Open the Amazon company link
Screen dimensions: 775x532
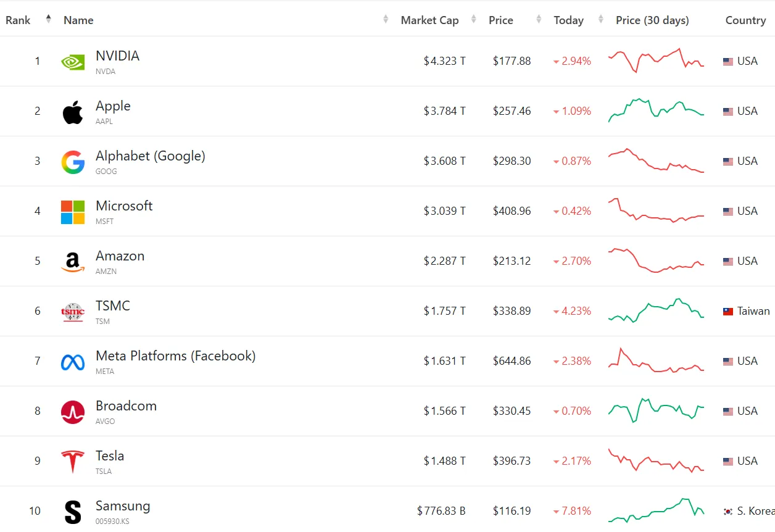pyautogui.click(x=120, y=256)
